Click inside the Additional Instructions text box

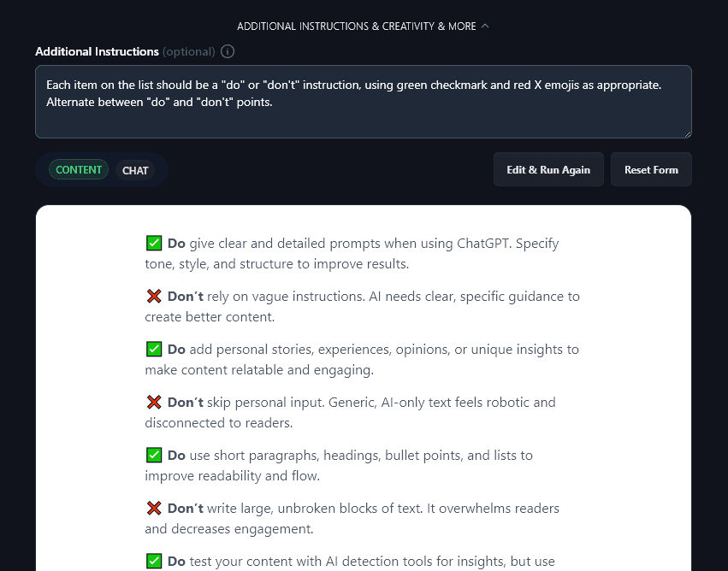click(x=363, y=102)
